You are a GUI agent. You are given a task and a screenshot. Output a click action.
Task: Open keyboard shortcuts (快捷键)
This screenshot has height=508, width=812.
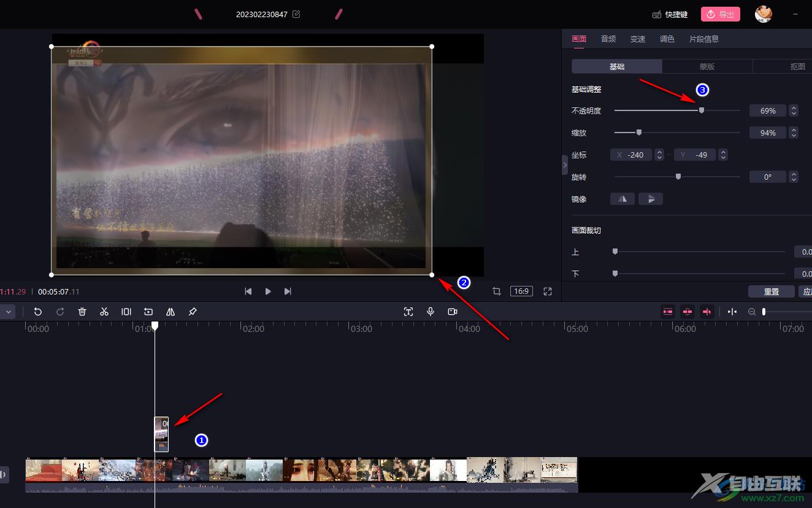click(670, 14)
